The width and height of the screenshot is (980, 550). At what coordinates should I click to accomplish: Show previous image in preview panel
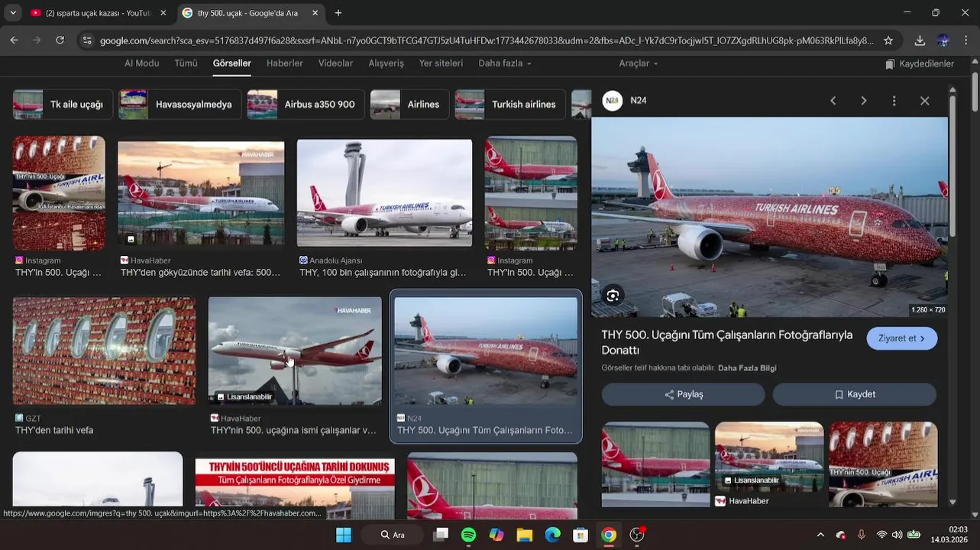point(833,101)
